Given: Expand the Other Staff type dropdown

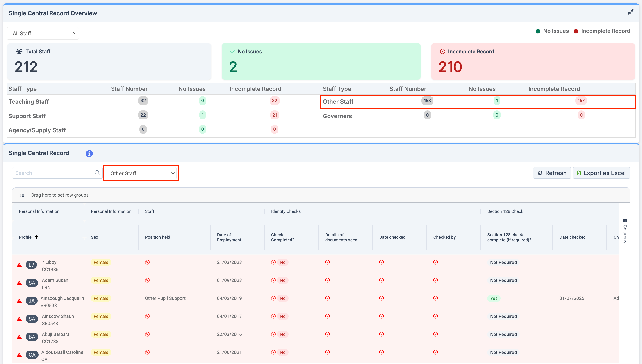Looking at the screenshot, I should (141, 173).
